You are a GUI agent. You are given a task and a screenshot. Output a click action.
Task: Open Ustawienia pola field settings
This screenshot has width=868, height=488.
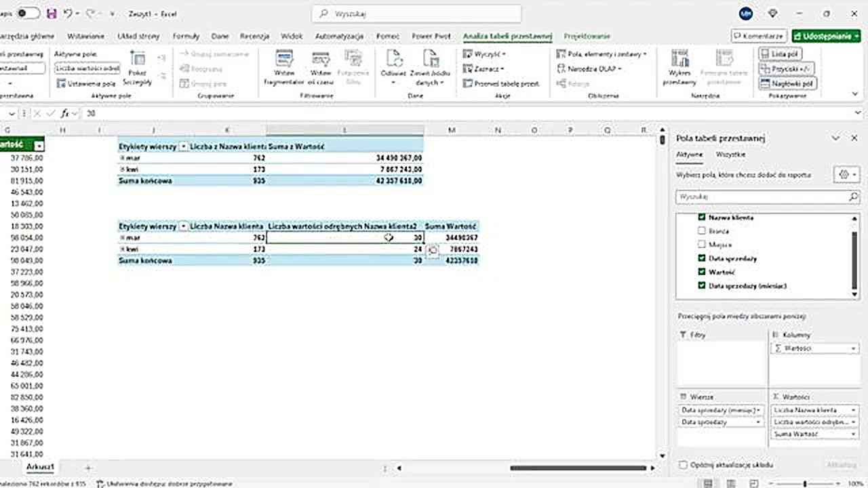(x=86, y=83)
